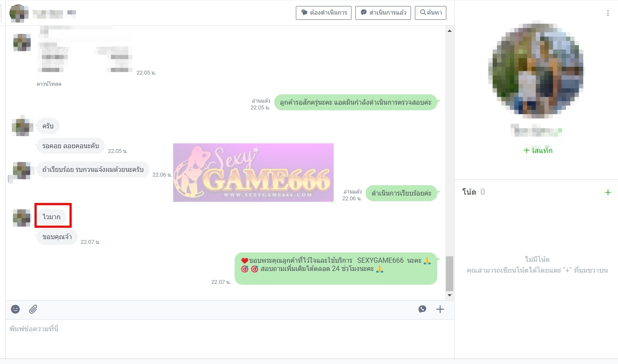Open the large profile picture
This screenshot has width=618, height=364.
click(x=536, y=70)
